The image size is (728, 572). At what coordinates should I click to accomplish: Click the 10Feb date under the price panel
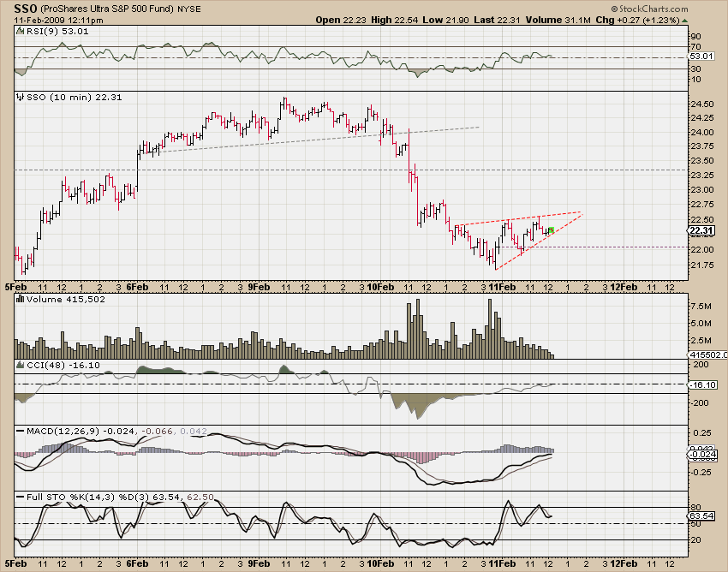pyautogui.click(x=380, y=287)
